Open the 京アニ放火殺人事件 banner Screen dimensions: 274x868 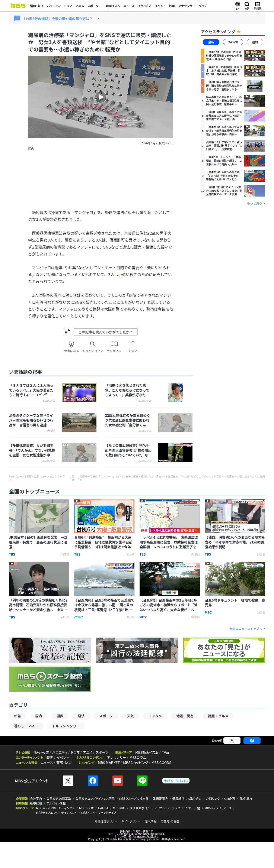click(x=137, y=650)
